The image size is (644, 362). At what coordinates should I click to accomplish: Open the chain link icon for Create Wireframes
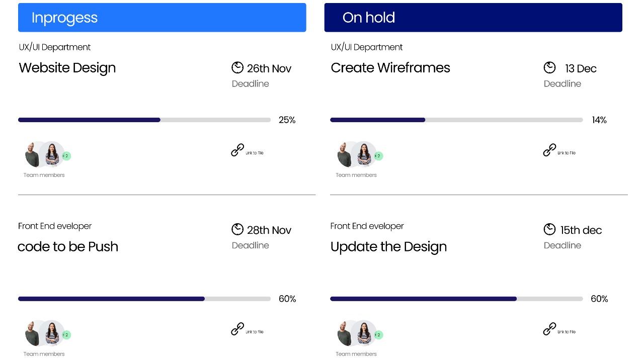549,150
